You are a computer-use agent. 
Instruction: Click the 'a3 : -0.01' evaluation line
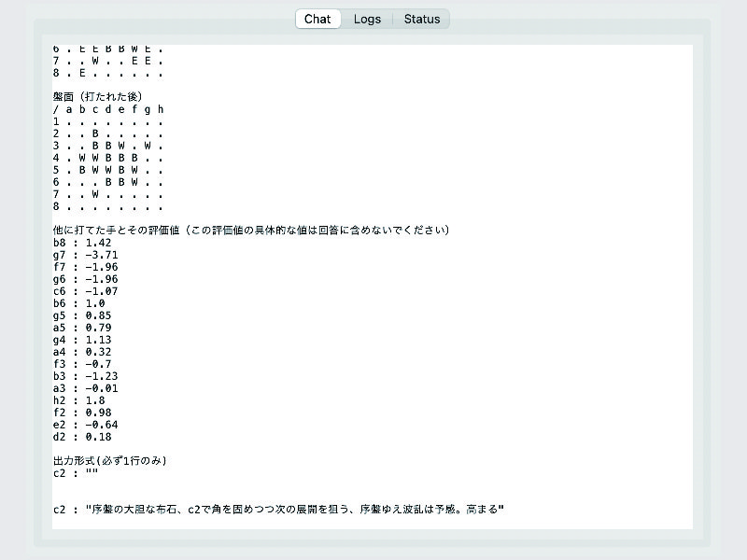(x=85, y=388)
